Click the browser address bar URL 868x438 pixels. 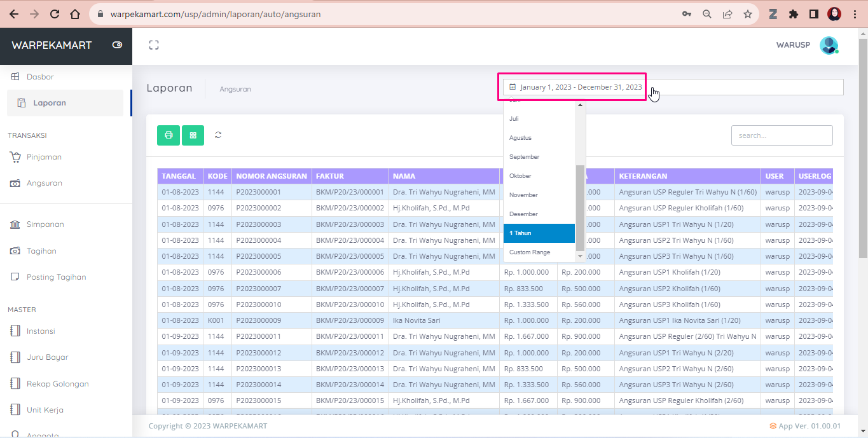pos(216,14)
